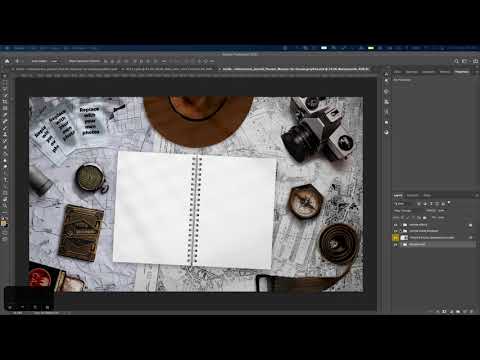Toggle lock all in Layers panel
The image size is (480, 360).
point(425,218)
